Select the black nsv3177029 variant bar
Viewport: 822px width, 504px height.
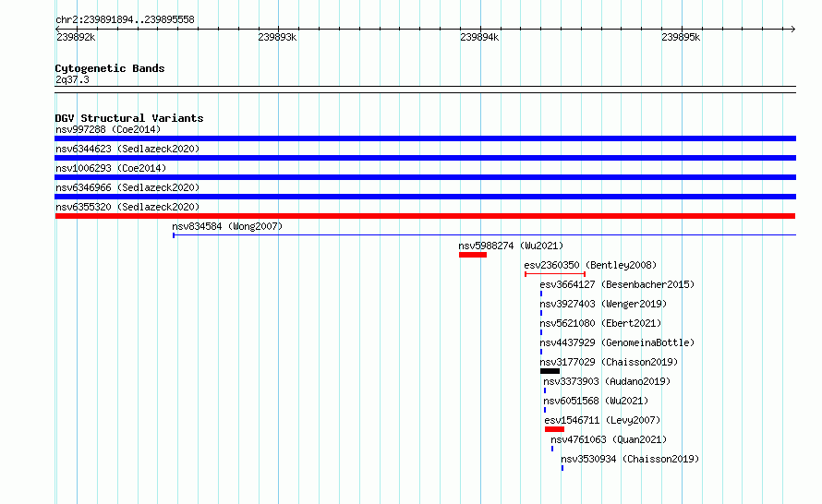coord(550,371)
